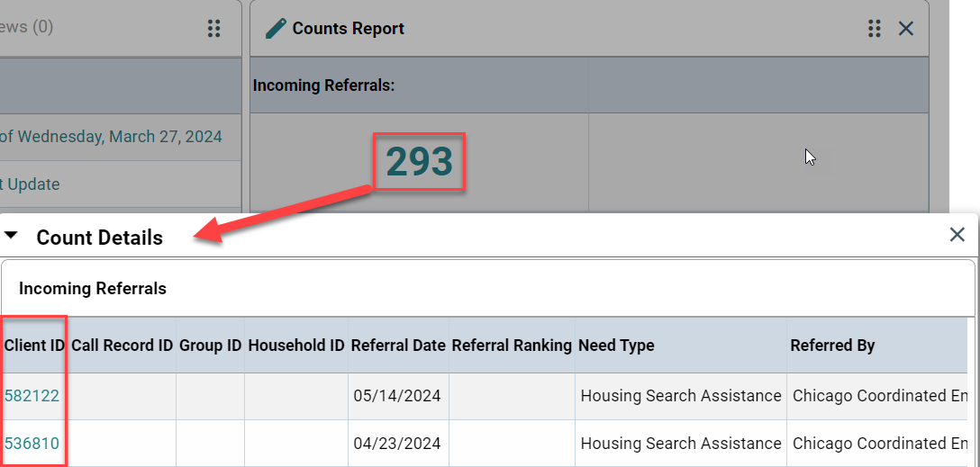Sort by Household ID column header
The height and width of the screenshot is (467, 980).
(296, 346)
